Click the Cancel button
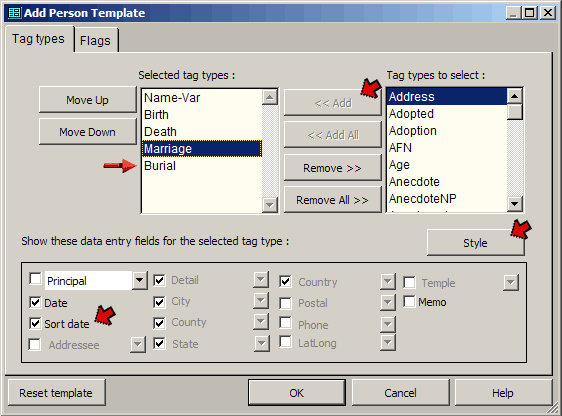This screenshot has width=562, height=416. point(400,393)
